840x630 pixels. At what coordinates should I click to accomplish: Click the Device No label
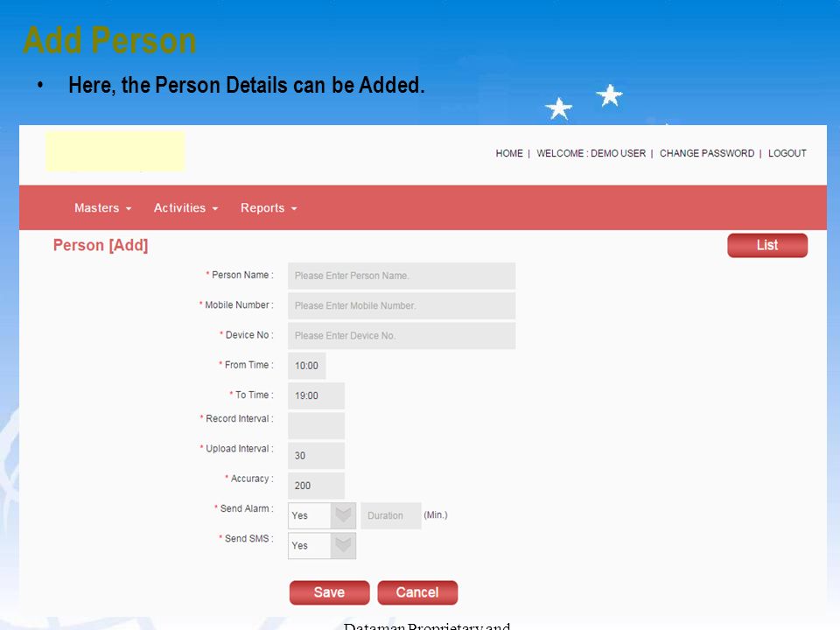[247, 335]
